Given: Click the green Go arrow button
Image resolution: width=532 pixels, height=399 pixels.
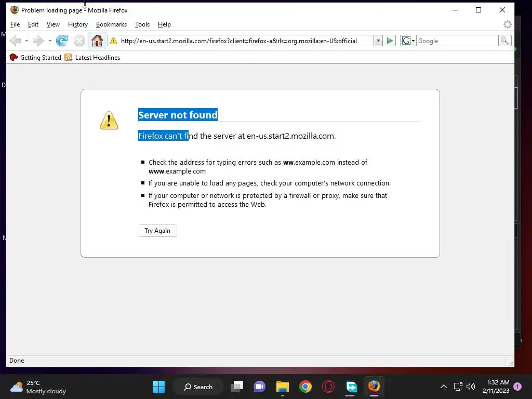Looking at the screenshot, I should coord(390,41).
